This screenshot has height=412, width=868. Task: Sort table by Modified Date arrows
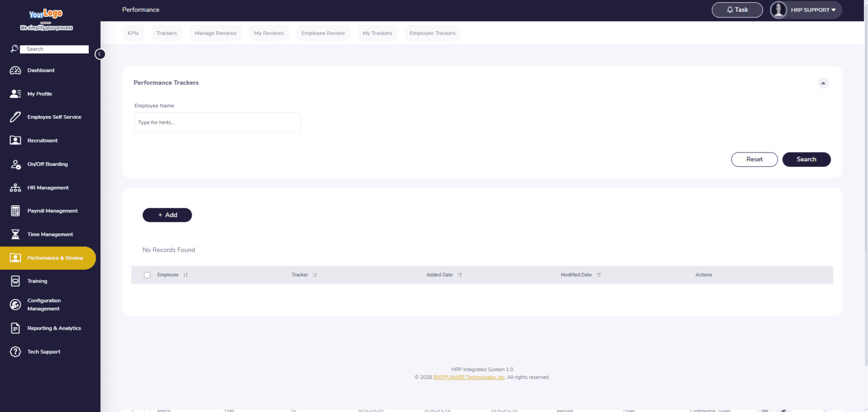(x=598, y=275)
